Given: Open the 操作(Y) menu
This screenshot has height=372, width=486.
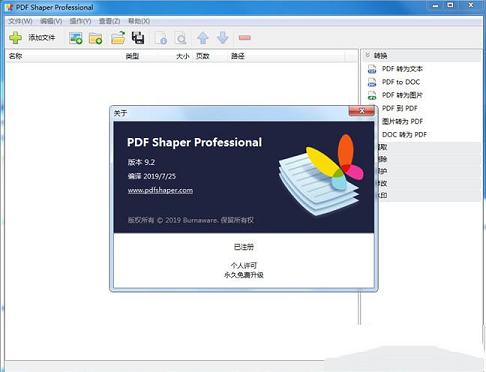Looking at the screenshot, I should coord(80,21).
